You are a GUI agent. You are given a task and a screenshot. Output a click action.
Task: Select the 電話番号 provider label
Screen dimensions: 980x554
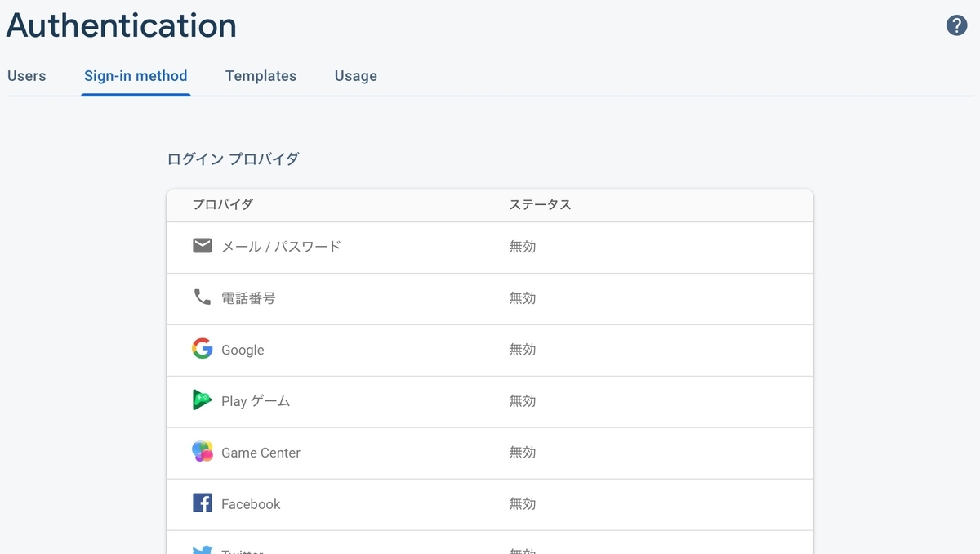(x=249, y=298)
